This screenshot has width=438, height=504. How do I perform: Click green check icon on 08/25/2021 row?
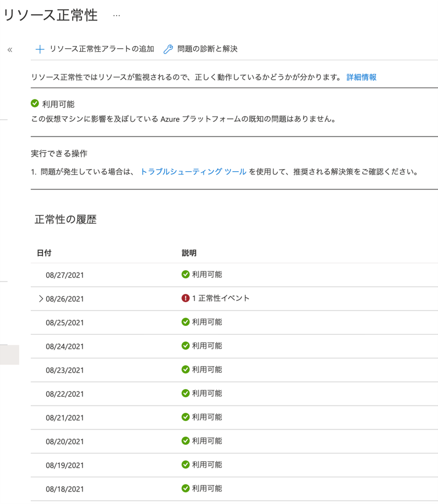pos(185,322)
